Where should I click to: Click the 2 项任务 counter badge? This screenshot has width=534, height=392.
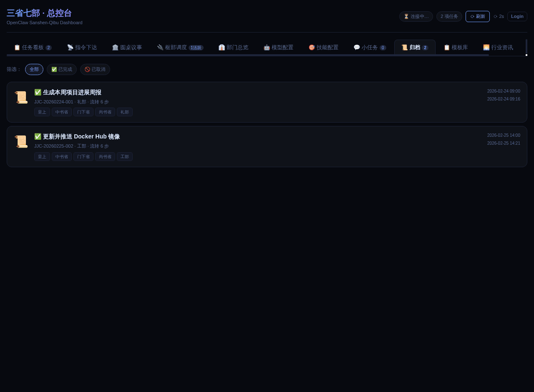tap(449, 16)
